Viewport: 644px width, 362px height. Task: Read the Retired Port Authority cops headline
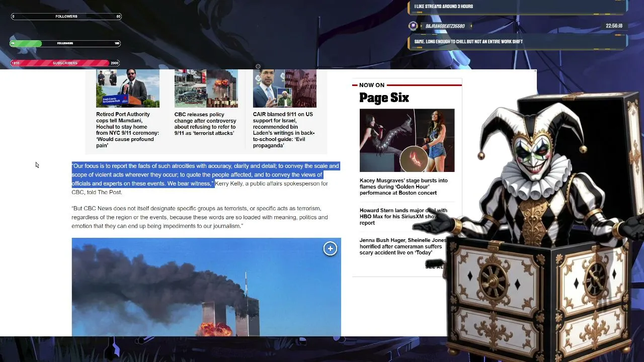[x=128, y=130]
